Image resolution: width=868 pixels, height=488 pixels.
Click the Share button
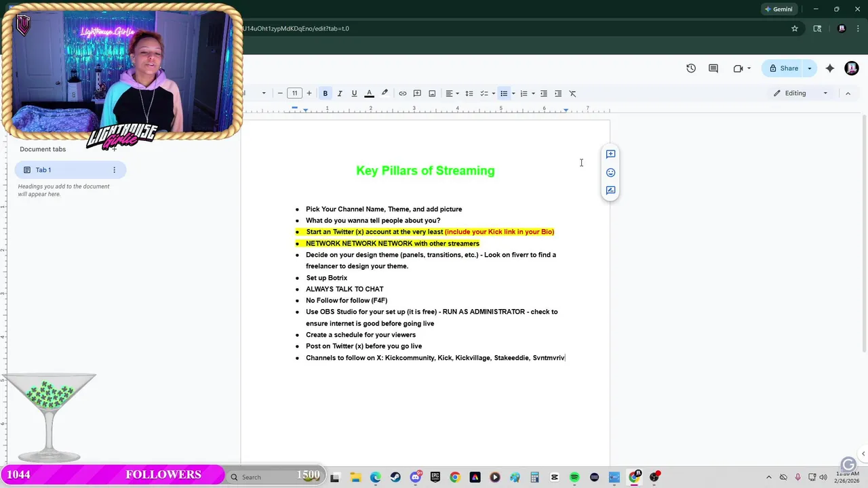pos(783,68)
